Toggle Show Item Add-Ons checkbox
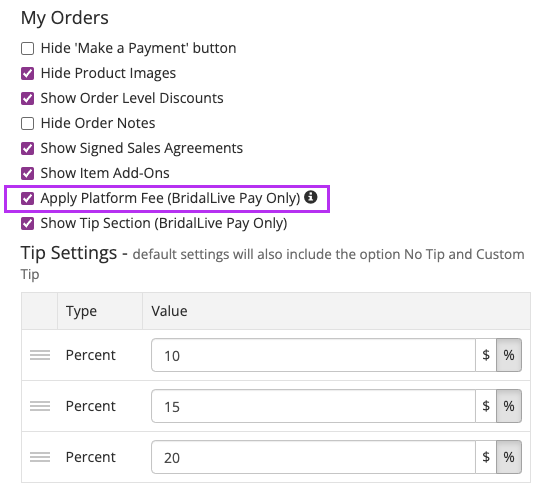This screenshot has width=554, height=499. tap(28, 174)
